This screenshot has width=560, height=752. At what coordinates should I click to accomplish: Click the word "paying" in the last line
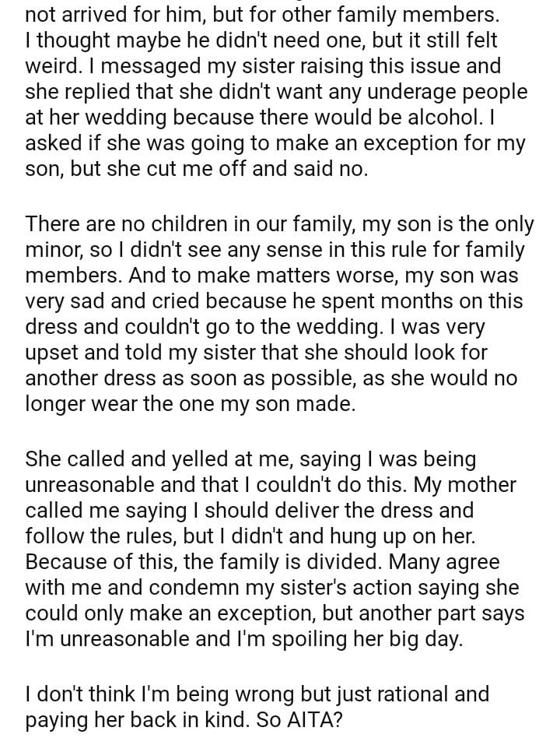coord(58,720)
